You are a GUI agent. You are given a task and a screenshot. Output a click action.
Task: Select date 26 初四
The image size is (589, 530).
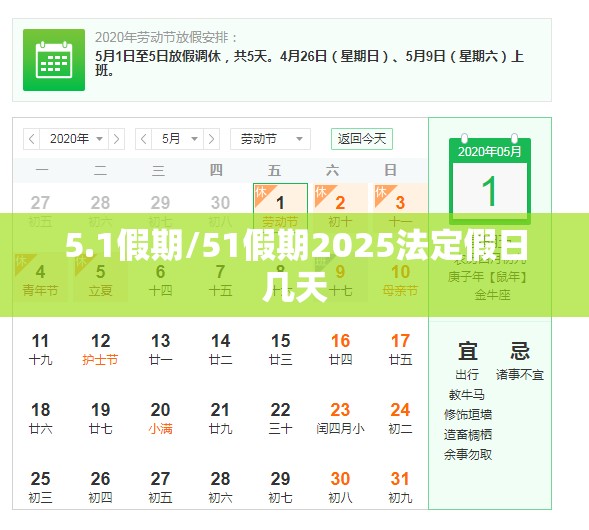[100, 487]
